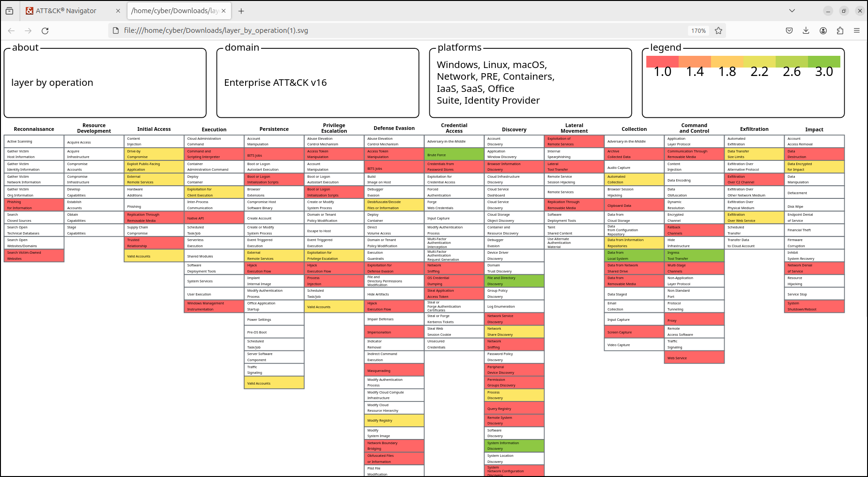Click the 170% zoom indicator
Viewport: 868px width, 477px height.
click(x=698, y=30)
